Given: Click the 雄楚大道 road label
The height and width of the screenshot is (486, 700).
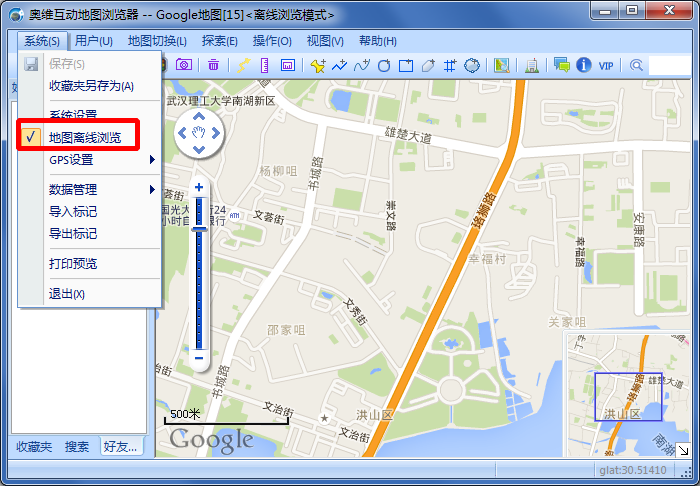Looking at the screenshot, I should tap(408, 135).
